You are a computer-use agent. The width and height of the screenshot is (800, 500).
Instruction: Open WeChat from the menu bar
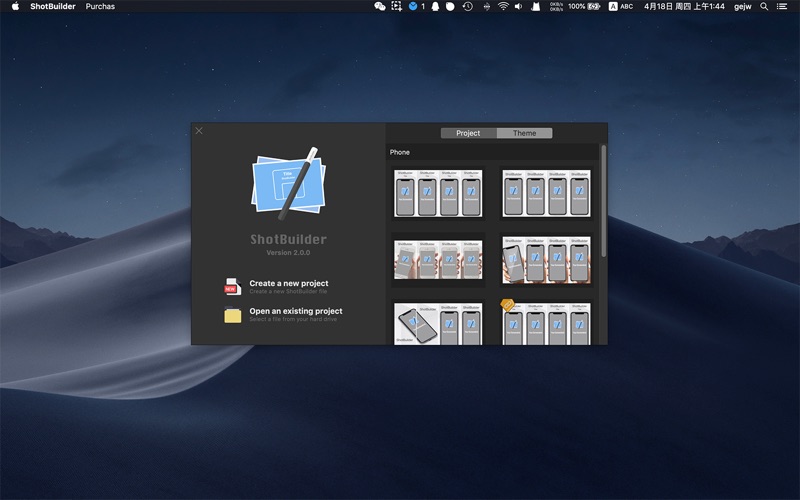(380, 6)
